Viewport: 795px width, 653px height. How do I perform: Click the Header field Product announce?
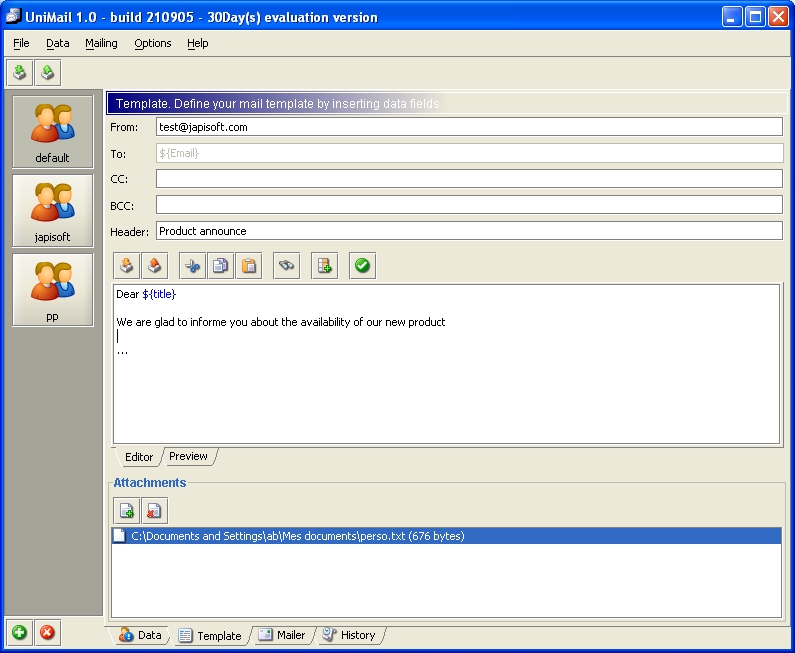tap(469, 231)
